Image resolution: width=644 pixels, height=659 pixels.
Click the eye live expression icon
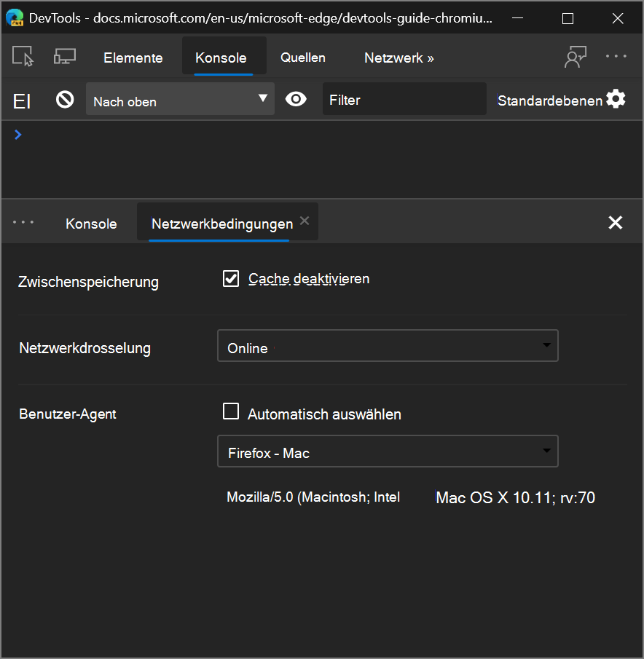coord(296,99)
